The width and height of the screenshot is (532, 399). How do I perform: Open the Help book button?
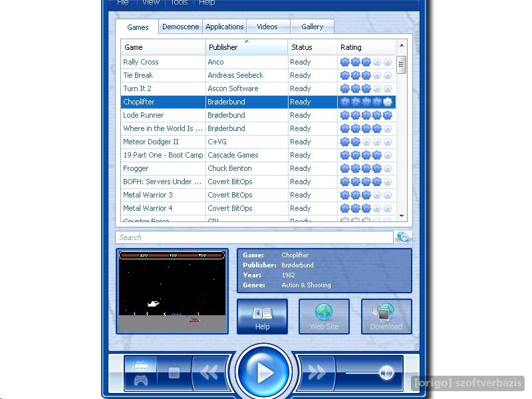(x=262, y=317)
